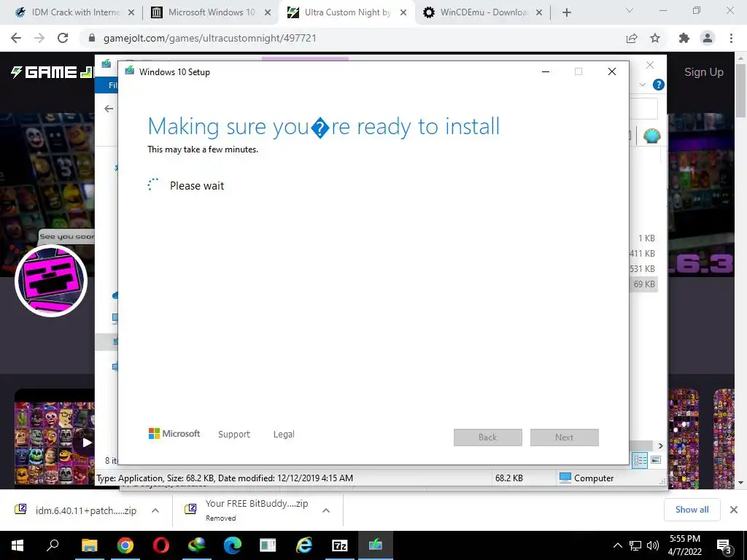Open volume control in system tray
Image resolution: width=747 pixels, height=560 pixels.
coord(653,545)
